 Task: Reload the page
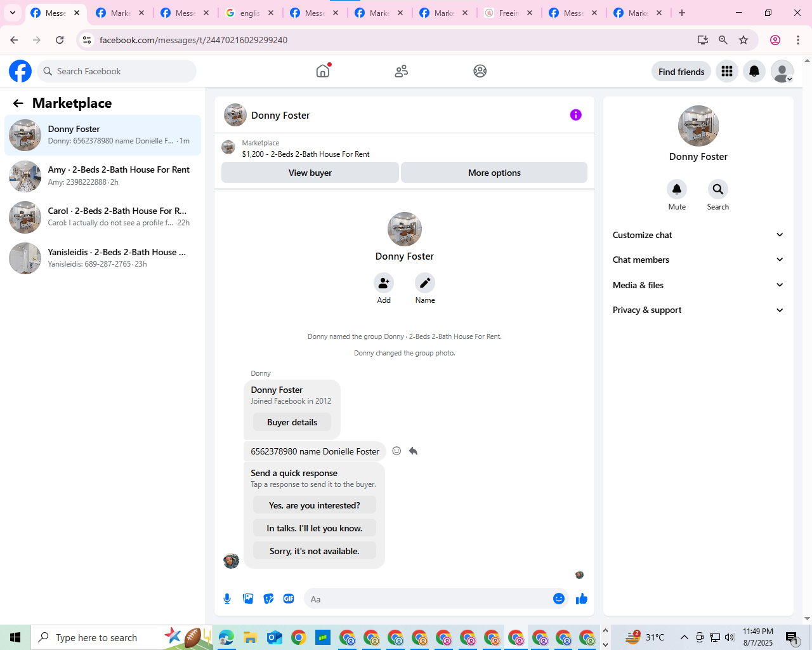[x=60, y=40]
